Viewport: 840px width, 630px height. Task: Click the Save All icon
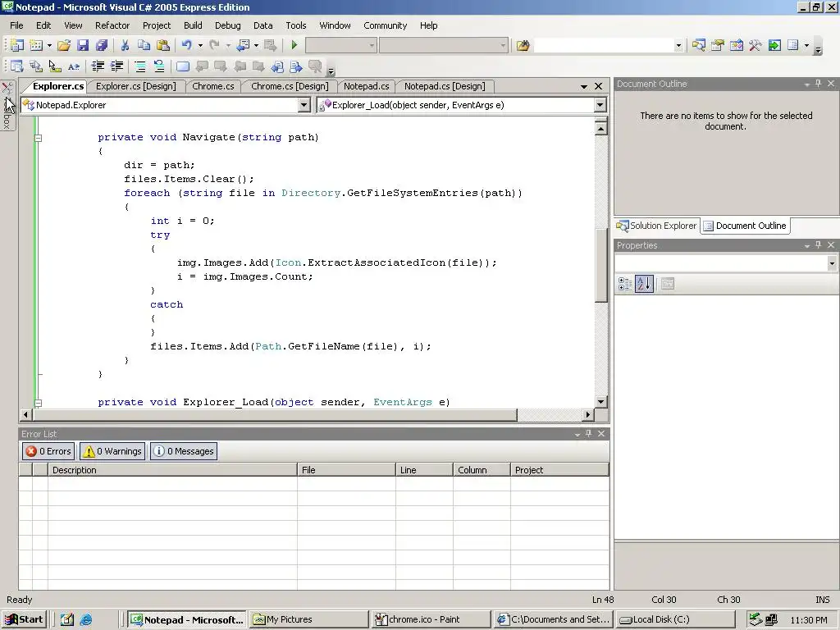coord(101,46)
